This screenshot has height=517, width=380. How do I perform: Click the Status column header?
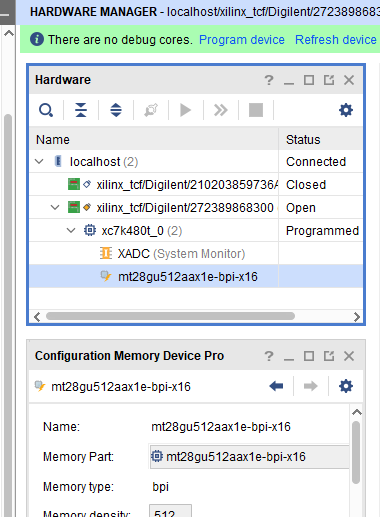(x=321, y=139)
